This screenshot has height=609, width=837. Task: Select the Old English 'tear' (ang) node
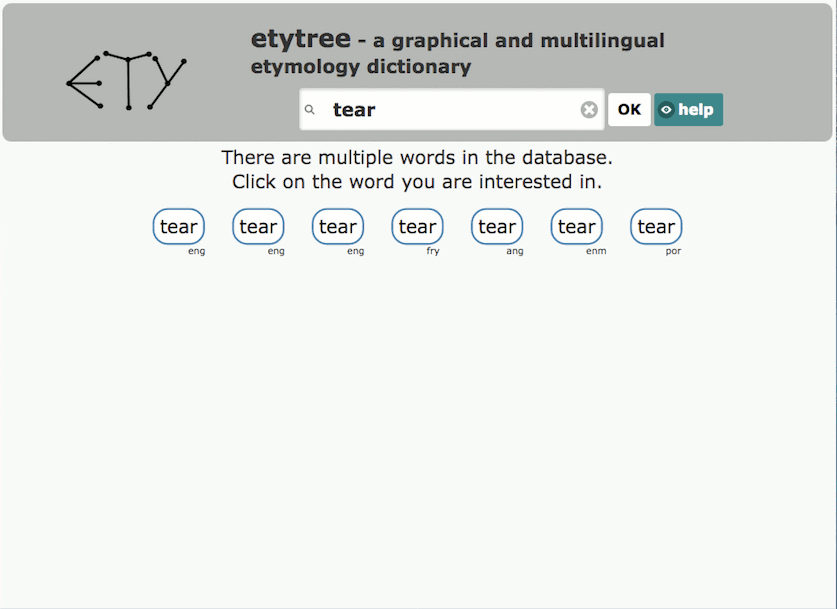(497, 227)
